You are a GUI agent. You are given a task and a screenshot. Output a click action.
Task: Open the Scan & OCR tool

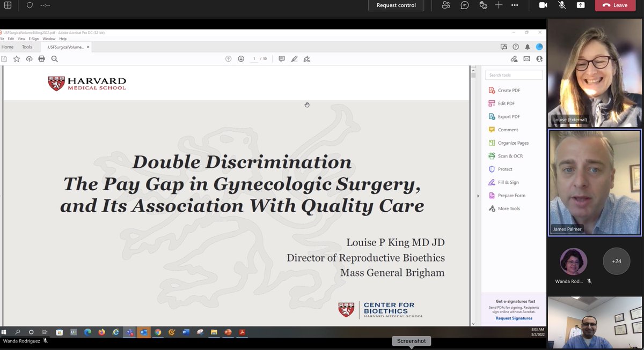coord(506,156)
